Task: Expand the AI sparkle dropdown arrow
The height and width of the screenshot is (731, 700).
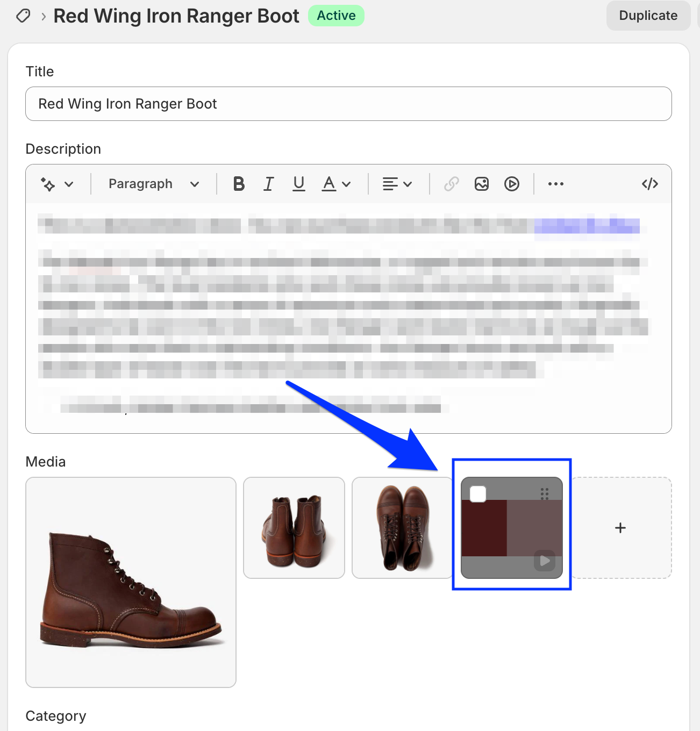Action: click(69, 184)
